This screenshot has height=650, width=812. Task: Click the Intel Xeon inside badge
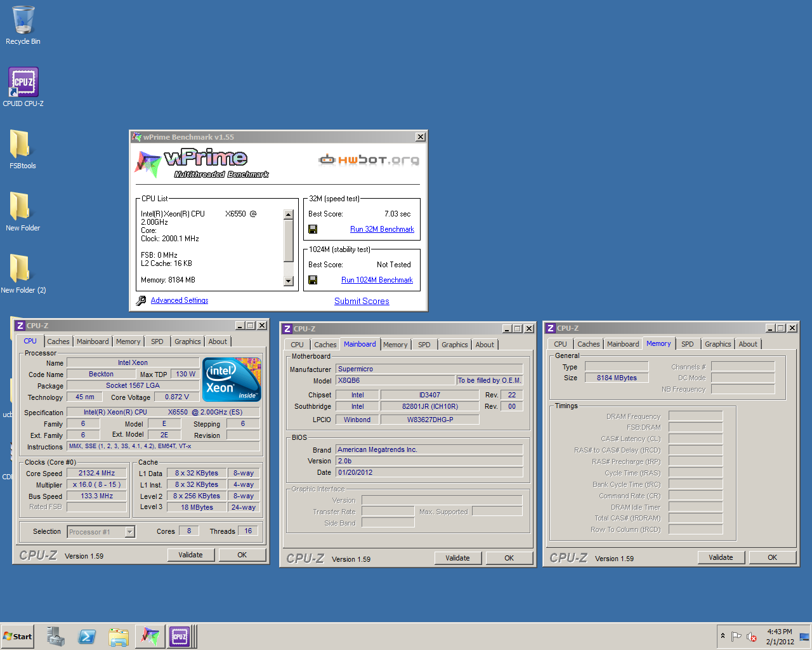232,379
